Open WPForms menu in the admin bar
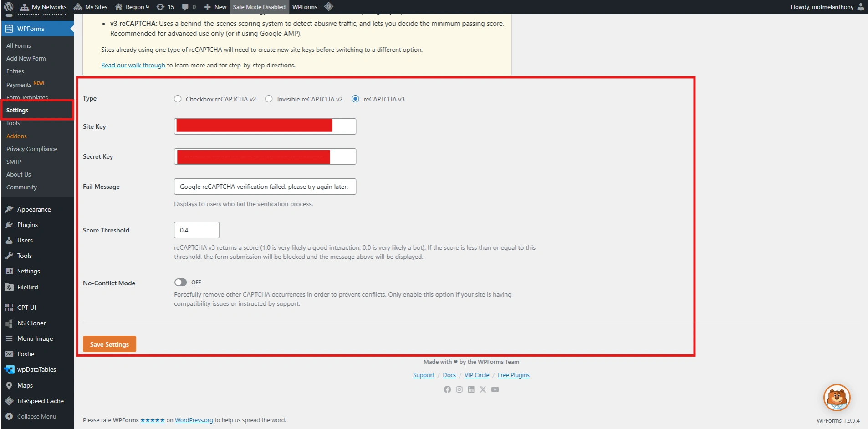 (305, 7)
